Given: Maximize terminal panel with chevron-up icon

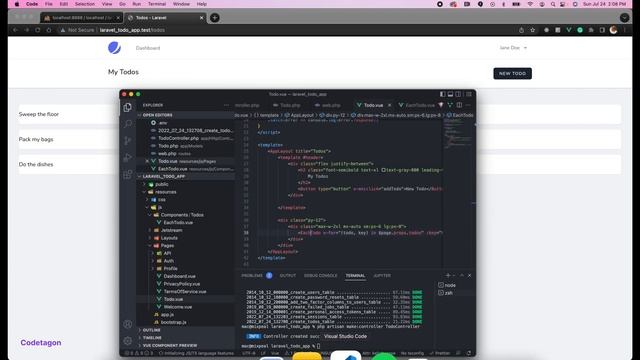Looking at the screenshot, I should click(x=462, y=276).
